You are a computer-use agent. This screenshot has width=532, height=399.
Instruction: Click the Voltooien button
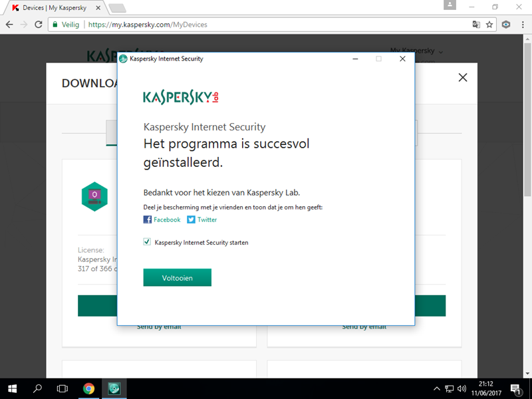click(177, 278)
